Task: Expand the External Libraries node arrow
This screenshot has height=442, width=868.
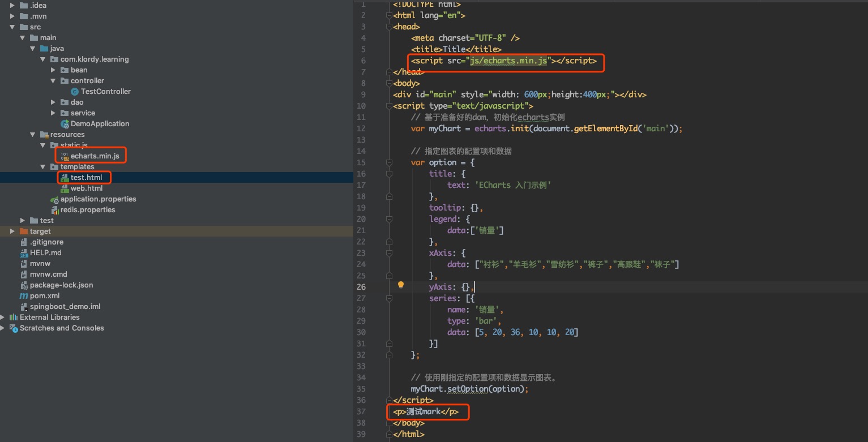Action: coord(3,317)
